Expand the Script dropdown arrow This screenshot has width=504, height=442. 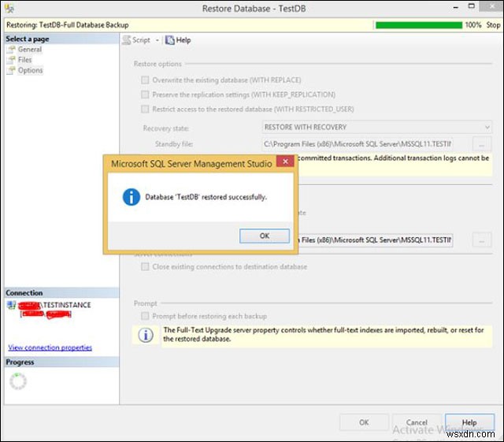click(x=157, y=40)
